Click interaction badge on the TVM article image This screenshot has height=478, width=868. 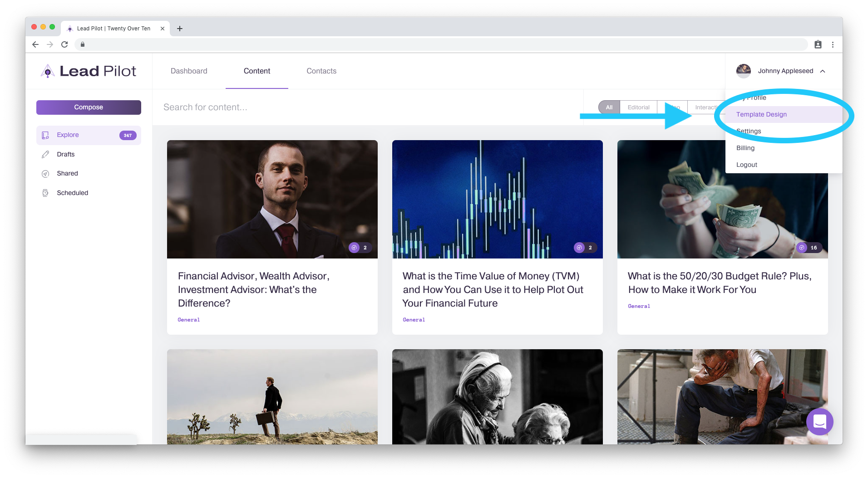pyautogui.click(x=585, y=248)
